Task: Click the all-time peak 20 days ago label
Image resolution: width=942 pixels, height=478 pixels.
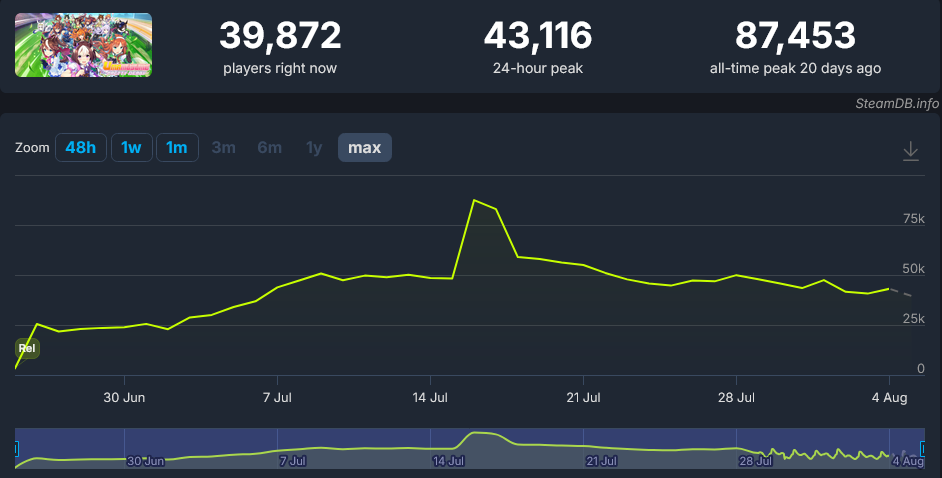Action: click(795, 68)
